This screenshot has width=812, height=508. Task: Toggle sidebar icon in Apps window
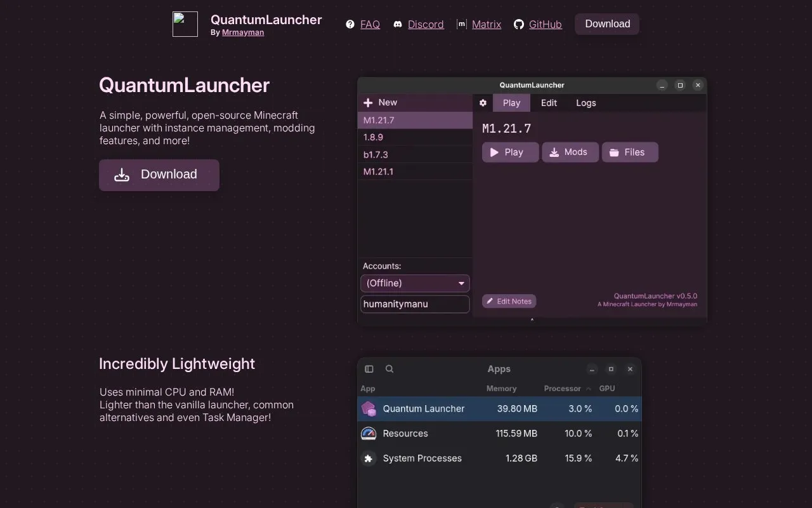[369, 369]
